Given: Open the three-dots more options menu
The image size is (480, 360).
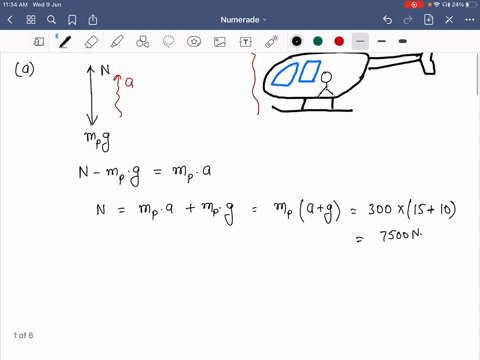Looking at the screenshot, I should (x=470, y=20).
